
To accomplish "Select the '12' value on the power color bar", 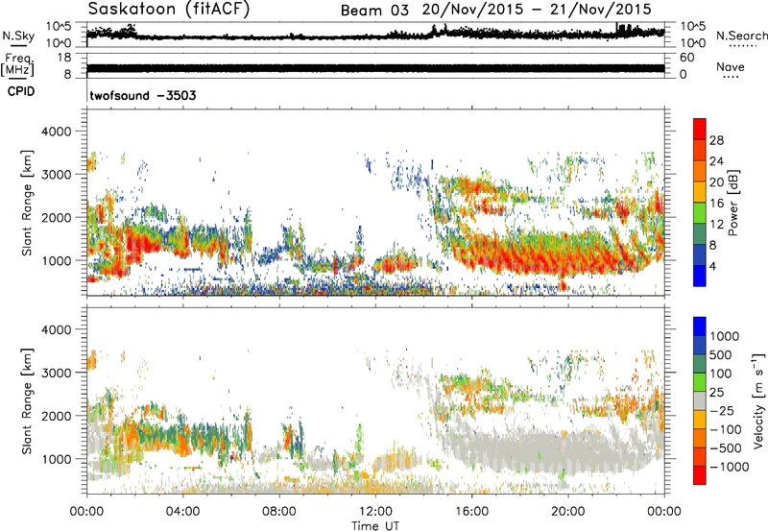I will coord(716,225).
